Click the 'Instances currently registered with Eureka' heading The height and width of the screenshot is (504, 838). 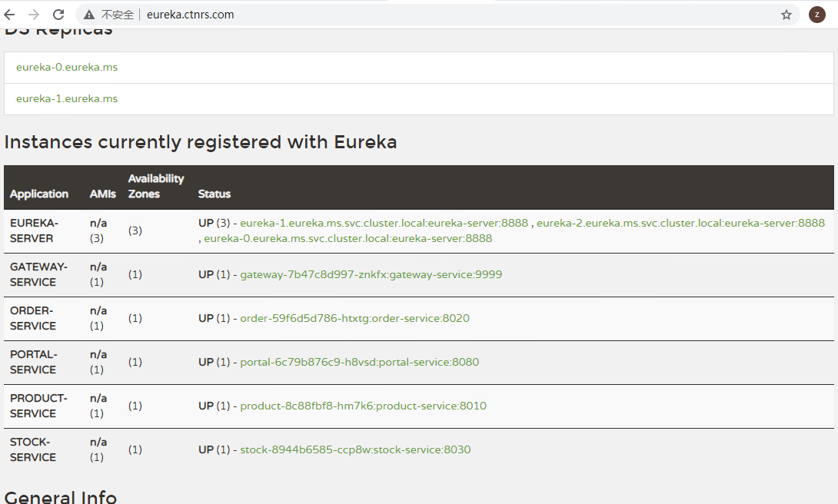point(201,142)
